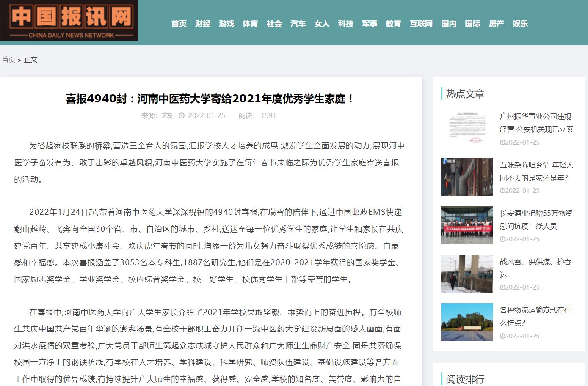Image resolution: width=588 pixels, height=386 pixels.
Task: Click the 军事 navigation link
Action: pos(370,24)
